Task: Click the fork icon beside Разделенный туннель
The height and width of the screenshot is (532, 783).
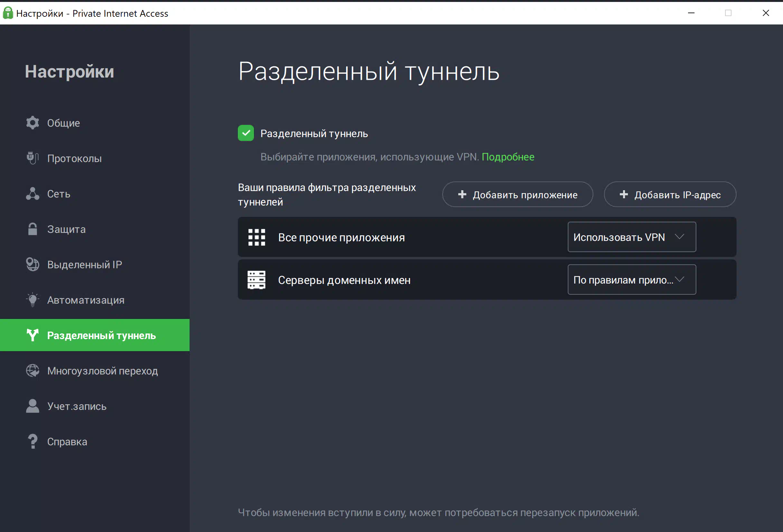Action: click(x=33, y=335)
